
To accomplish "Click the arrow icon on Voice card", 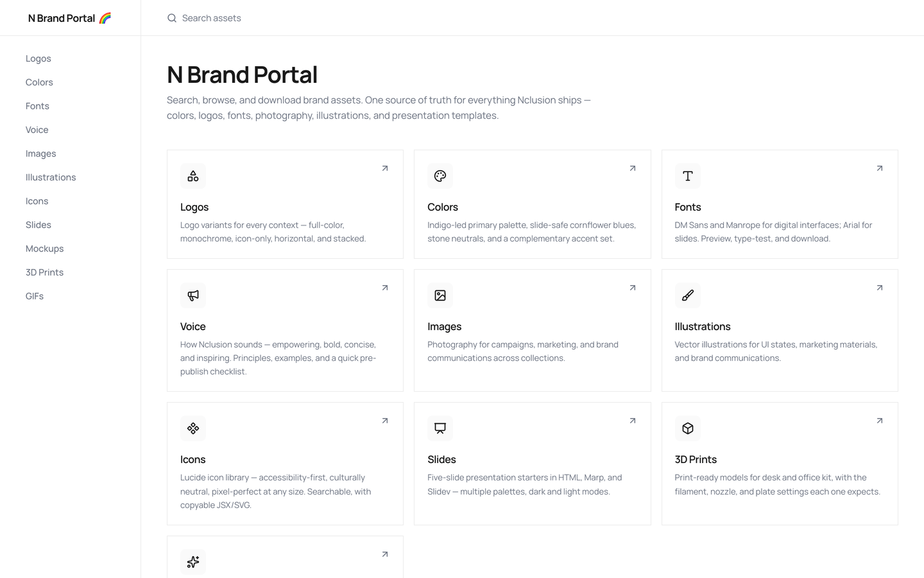I will (x=385, y=288).
